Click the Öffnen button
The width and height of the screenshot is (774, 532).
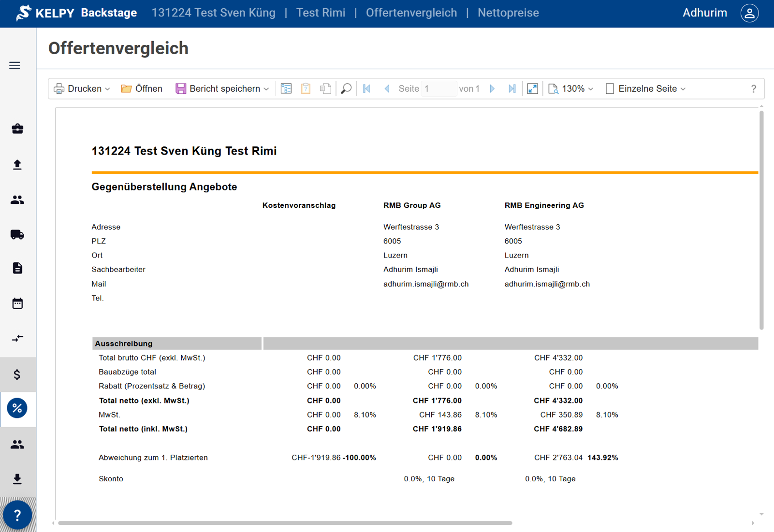[x=142, y=89]
